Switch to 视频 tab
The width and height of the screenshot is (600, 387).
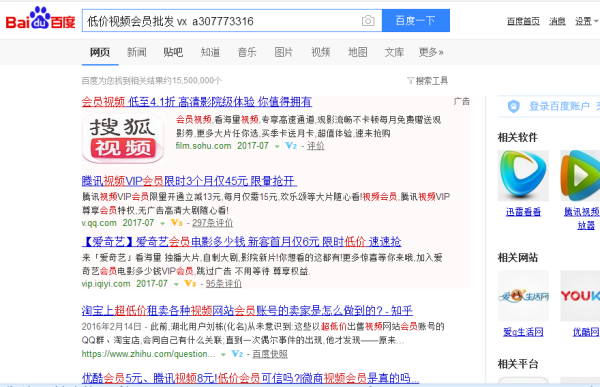coord(320,52)
